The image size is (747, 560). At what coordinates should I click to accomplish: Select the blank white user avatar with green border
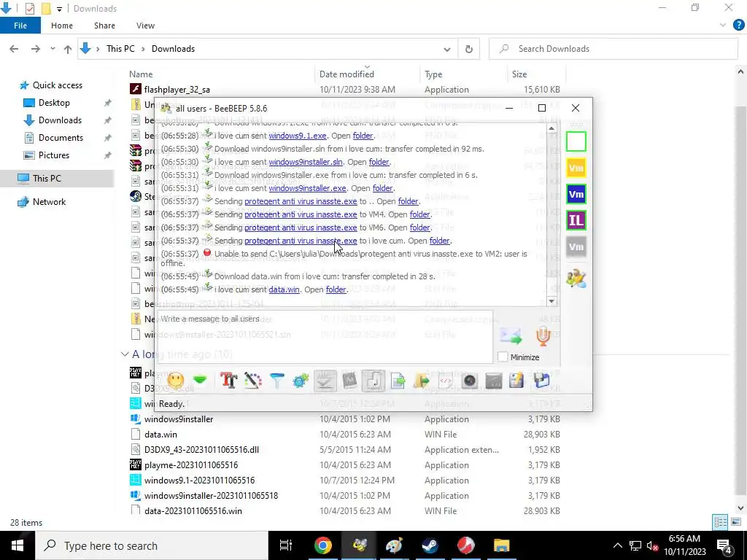pos(576,141)
